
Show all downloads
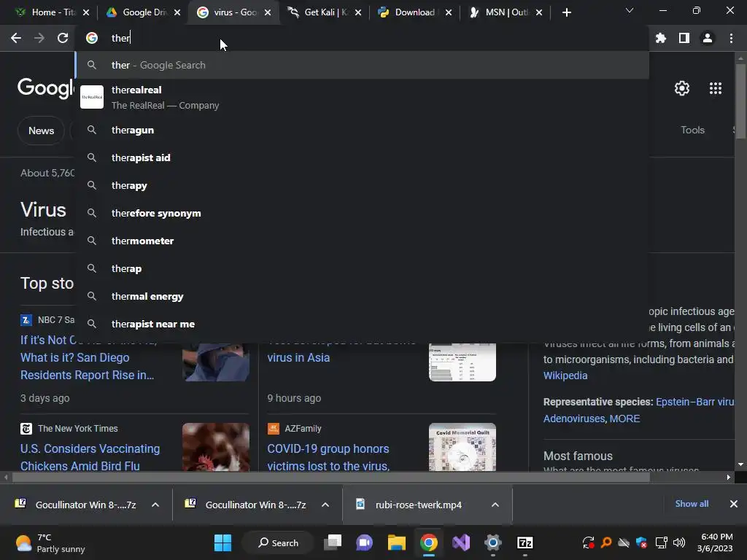pos(692,504)
